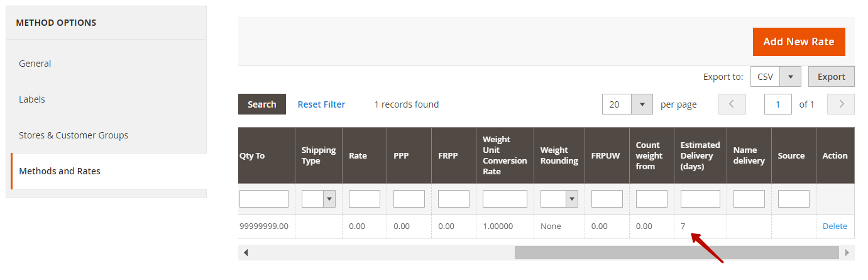Go to previous page arrow

[732, 104]
